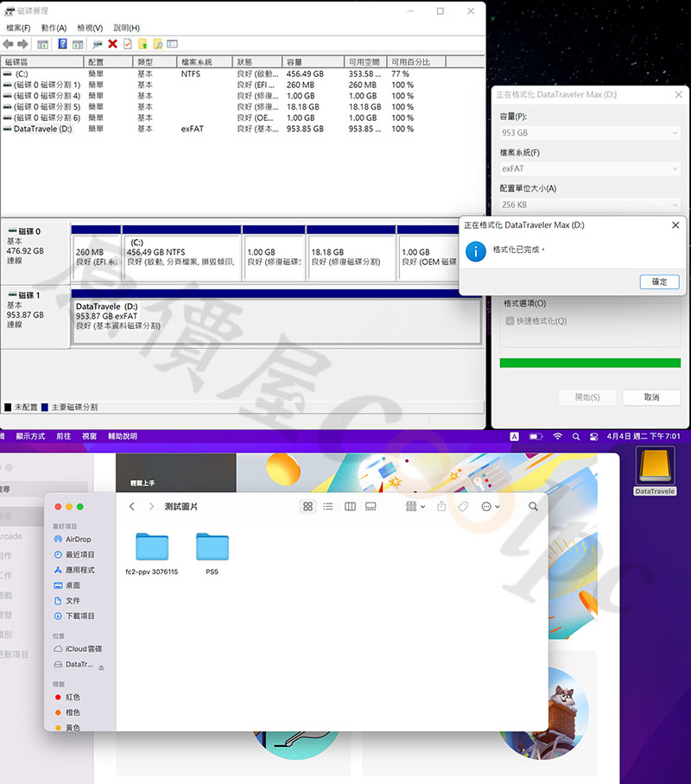Screen dimensions: 691x784
Task: Eject the DataTr... drive in Finder sidebar
Action: 101,666
